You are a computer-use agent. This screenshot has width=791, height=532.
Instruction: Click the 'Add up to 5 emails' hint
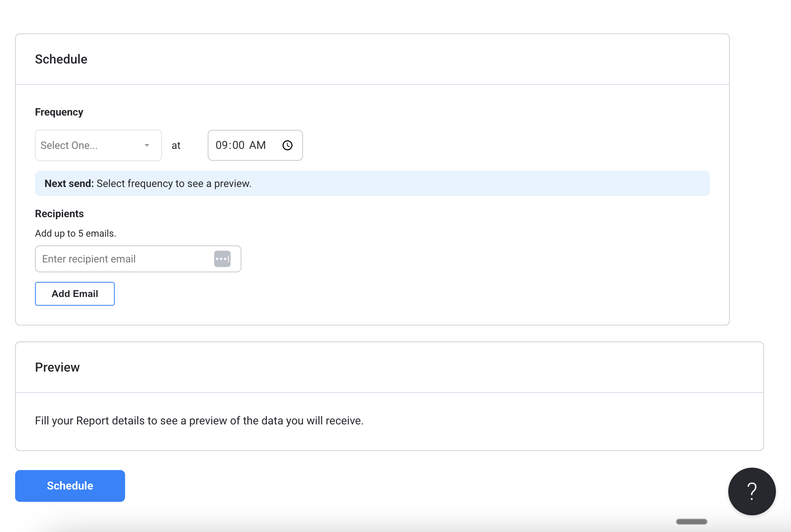click(75, 233)
